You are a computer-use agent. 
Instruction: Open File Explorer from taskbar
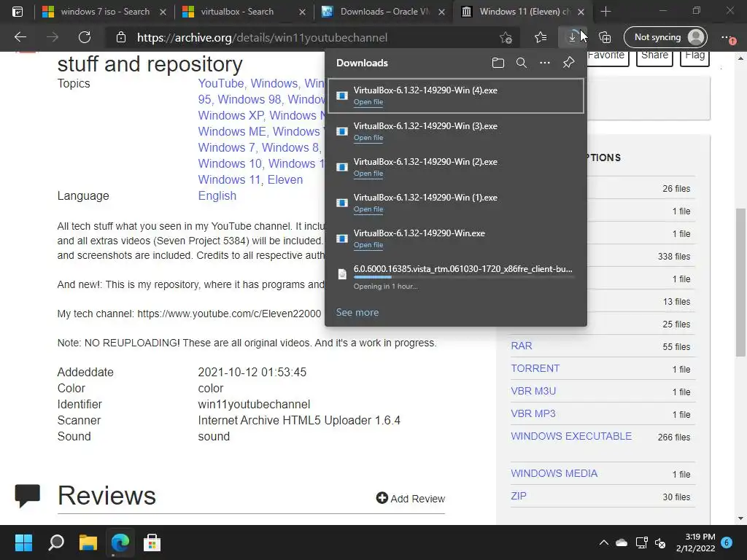click(88, 542)
